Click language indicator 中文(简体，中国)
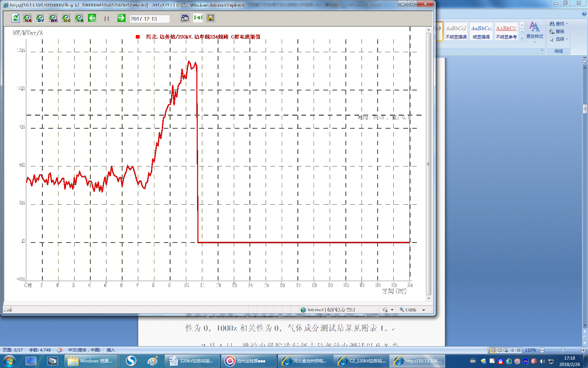Image resolution: width=588 pixels, height=368 pixels. (x=84, y=350)
